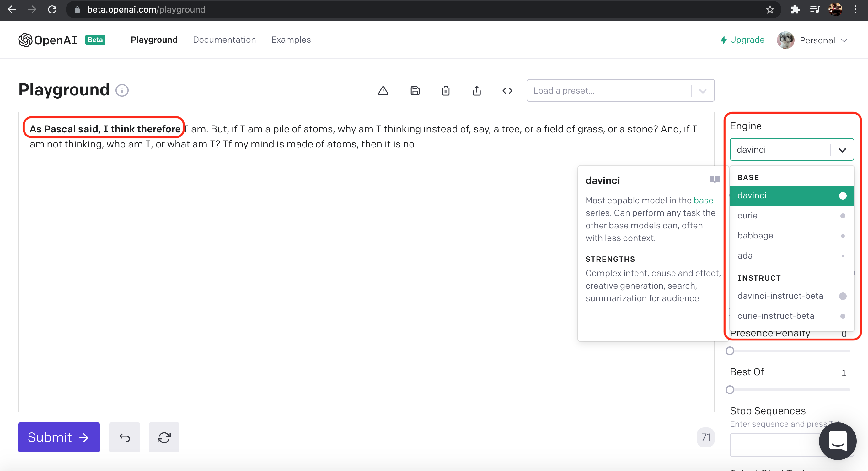The width and height of the screenshot is (868, 471).
Task: Share preset with upload icon
Action: (476, 91)
